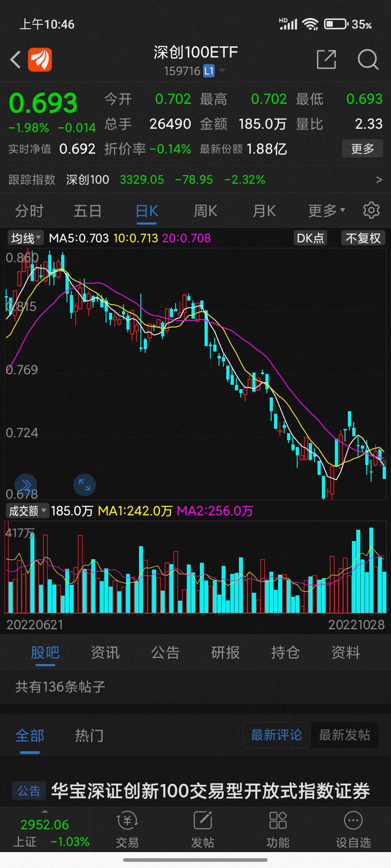
Task: Tap the 共有136条帖子 count text
Action: point(60,686)
